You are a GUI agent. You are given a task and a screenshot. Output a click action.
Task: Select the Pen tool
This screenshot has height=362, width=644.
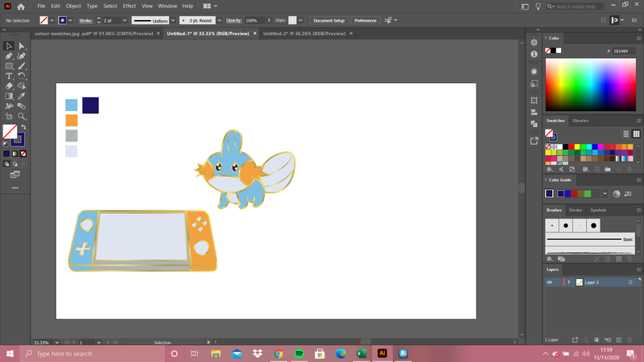click(9, 56)
